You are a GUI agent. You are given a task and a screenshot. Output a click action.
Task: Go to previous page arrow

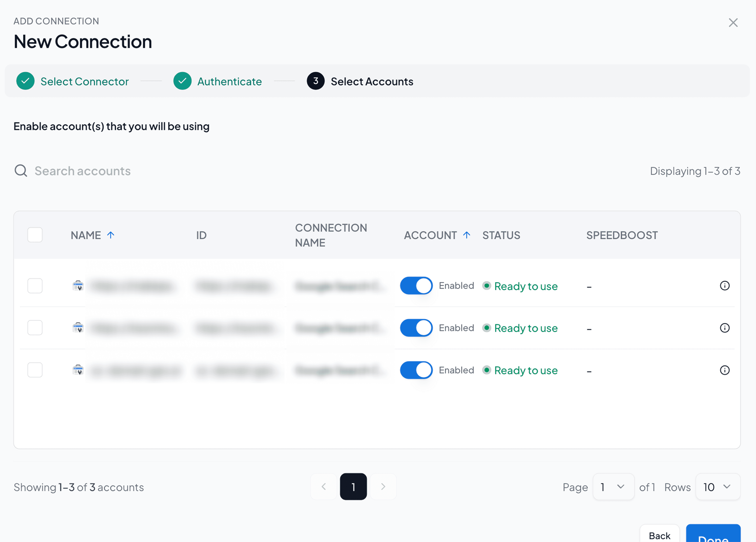tap(323, 487)
